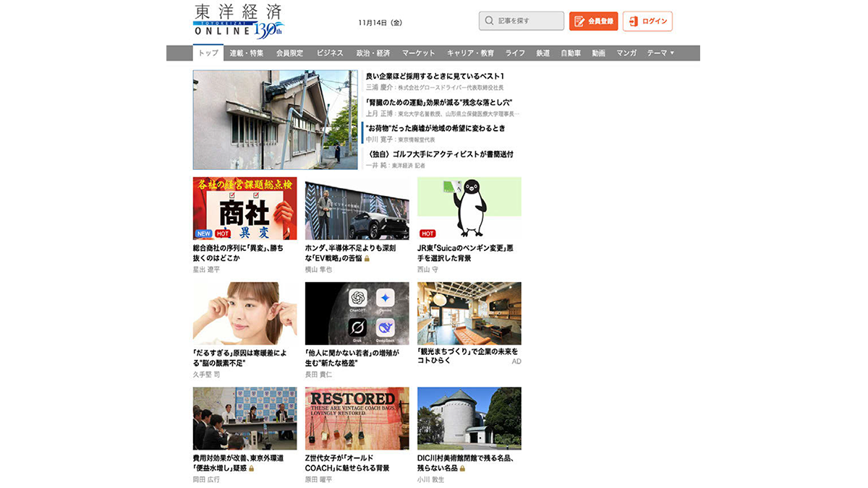The height and width of the screenshot is (488, 868).
Task: Click author name 三浦 慶介
Action: (x=379, y=87)
